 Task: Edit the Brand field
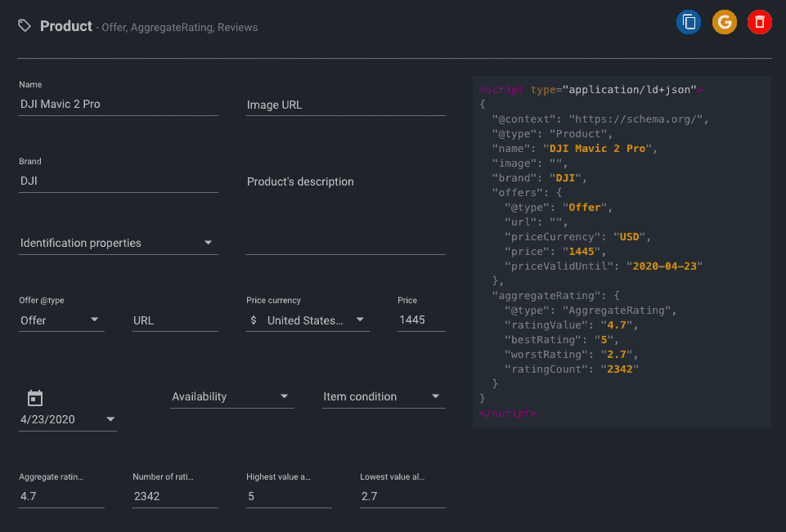(119, 181)
